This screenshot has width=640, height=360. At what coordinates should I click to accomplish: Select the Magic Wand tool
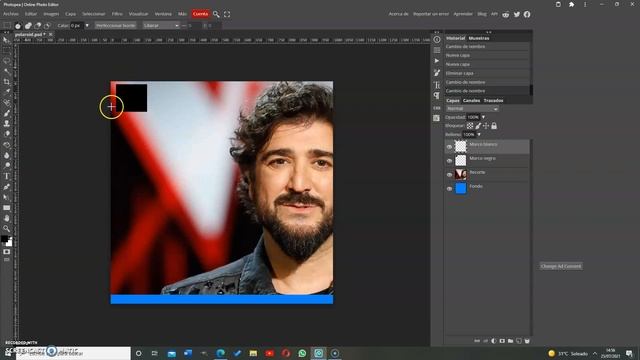[x=6, y=71]
